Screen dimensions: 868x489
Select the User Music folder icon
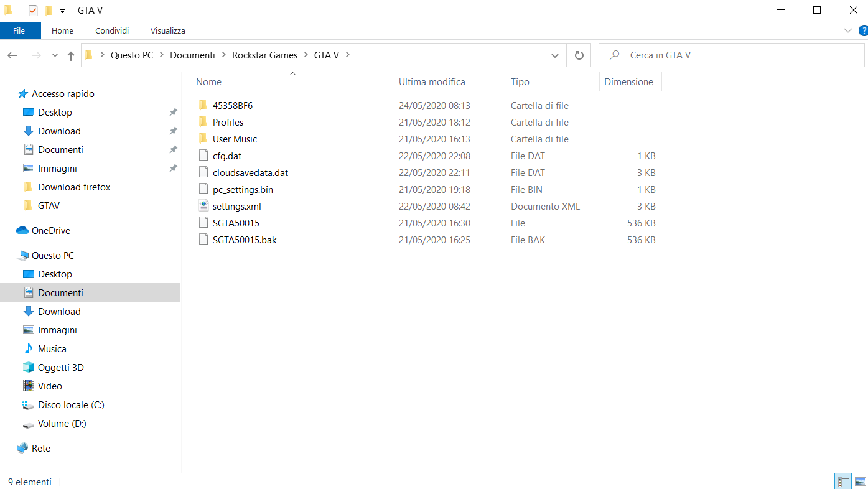[x=203, y=139]
